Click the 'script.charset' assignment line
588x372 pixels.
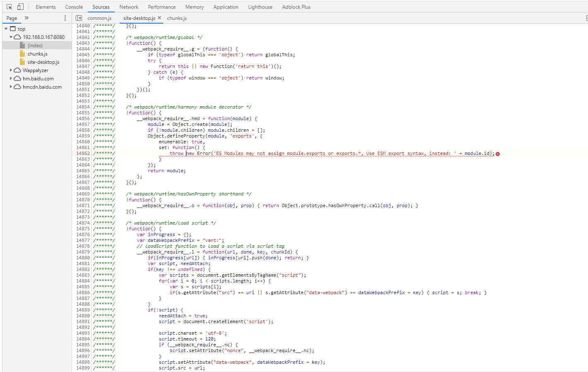coord(193,333)
